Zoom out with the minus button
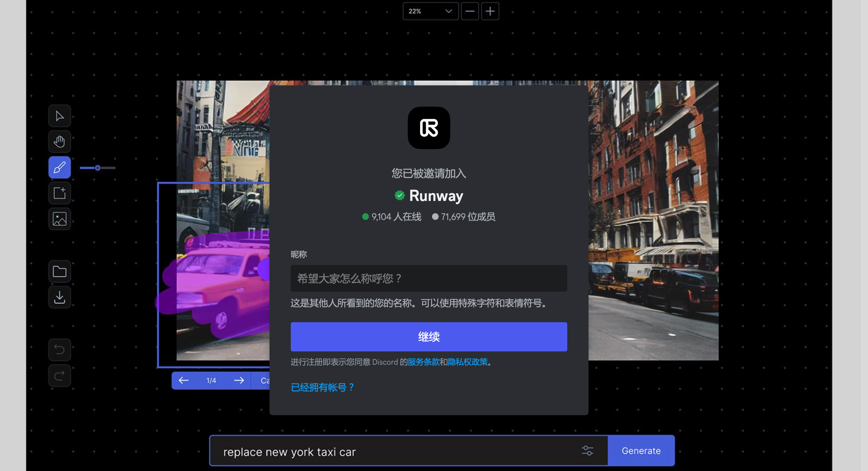This screenshot has width=868, height=471. (x=470, y=11)
